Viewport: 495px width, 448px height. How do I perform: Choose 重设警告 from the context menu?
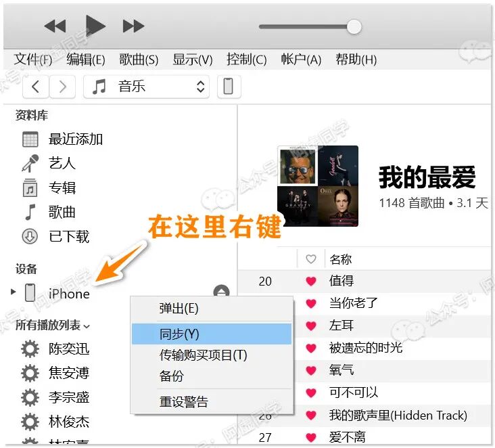point(212,402)
